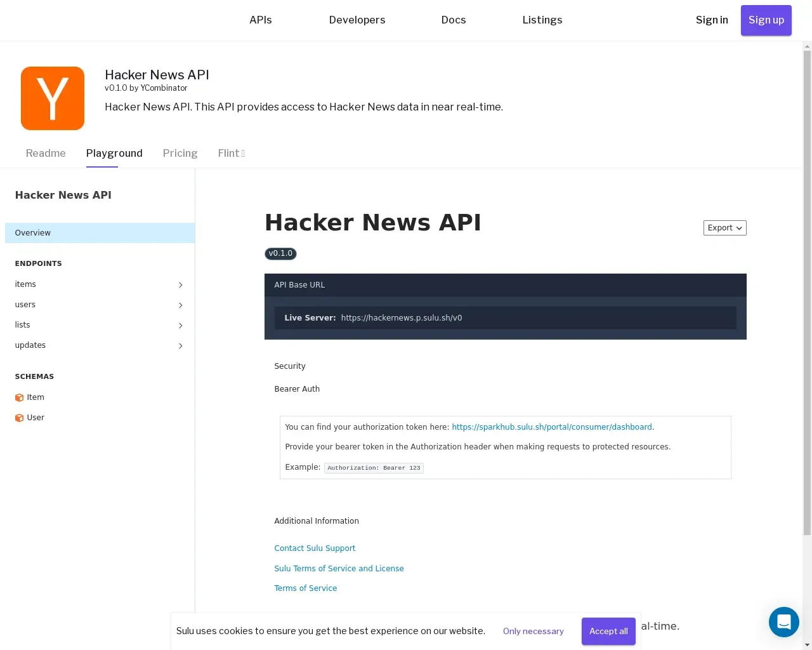Click the v0.1.0 version badge
The image size is (812, 650).
pyautogui.click(x=280, y=254)
